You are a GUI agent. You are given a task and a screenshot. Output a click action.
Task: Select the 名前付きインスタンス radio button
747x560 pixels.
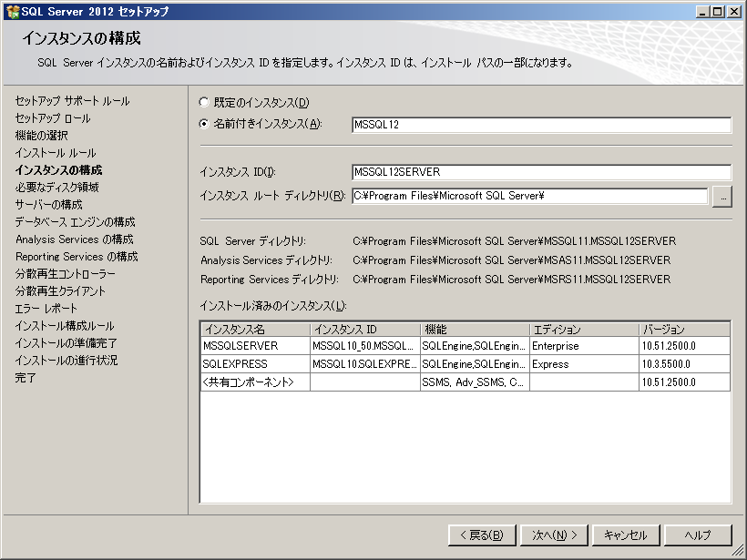click(x=204, y=124)
